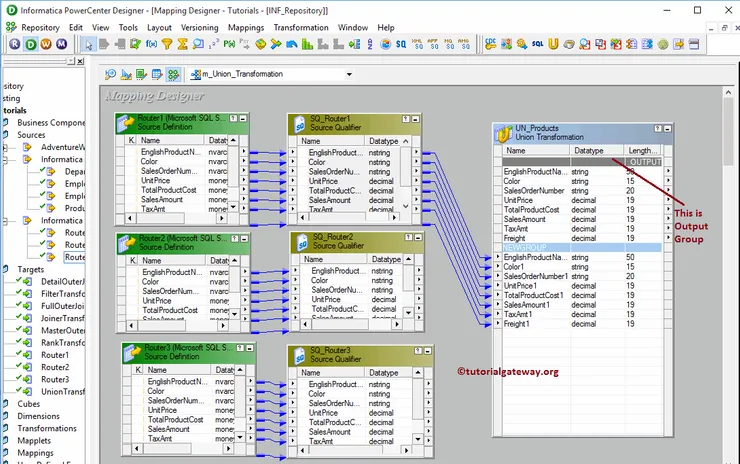
Task: Click the SQL transformation toolbar icon
Action: 538,44
